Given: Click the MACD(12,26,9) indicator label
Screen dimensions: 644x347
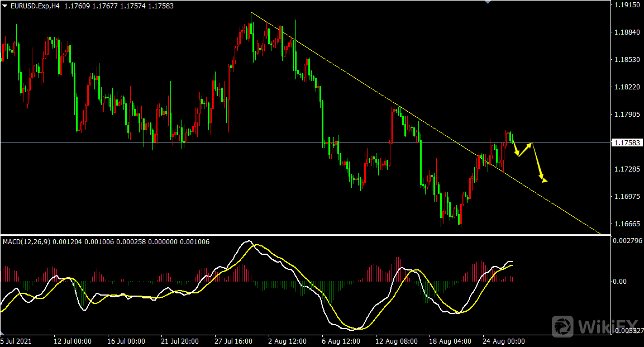Looking at the screenshot, I should pos(26,241).
